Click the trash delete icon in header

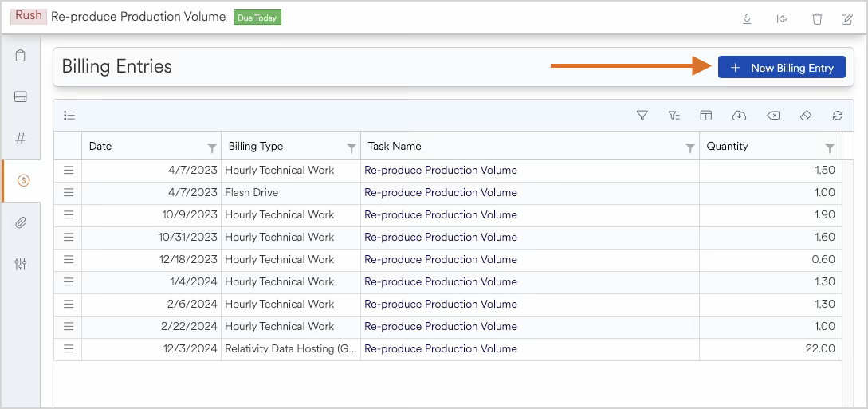[x=817, y=19]
